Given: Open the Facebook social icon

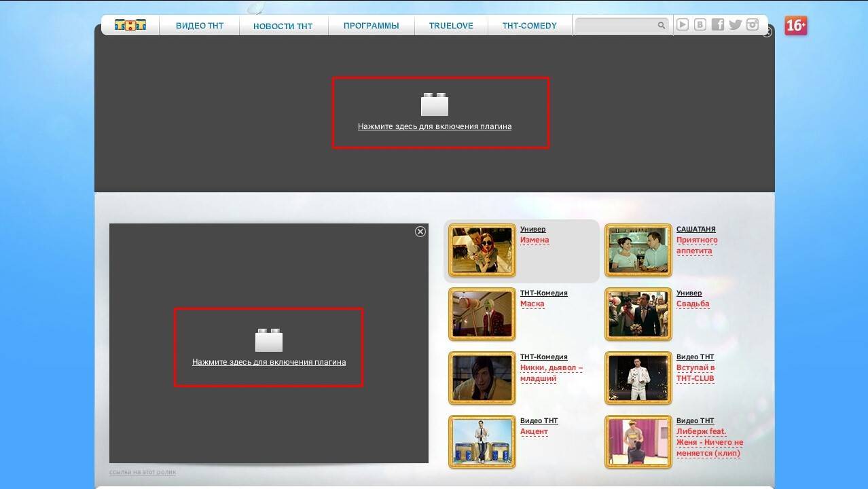Looking at the screenshot, I should [718, 25].
